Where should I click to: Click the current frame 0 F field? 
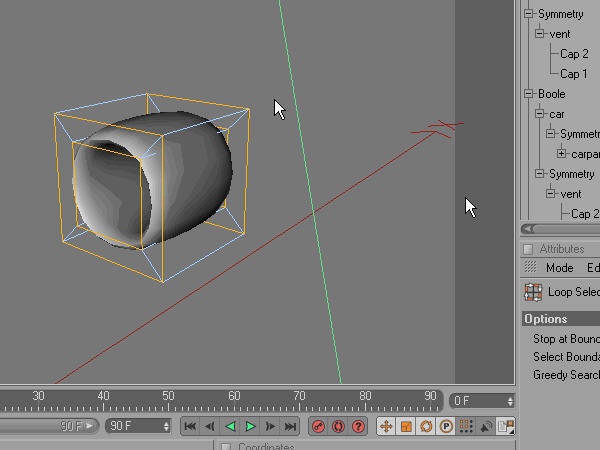click(478, 400)
